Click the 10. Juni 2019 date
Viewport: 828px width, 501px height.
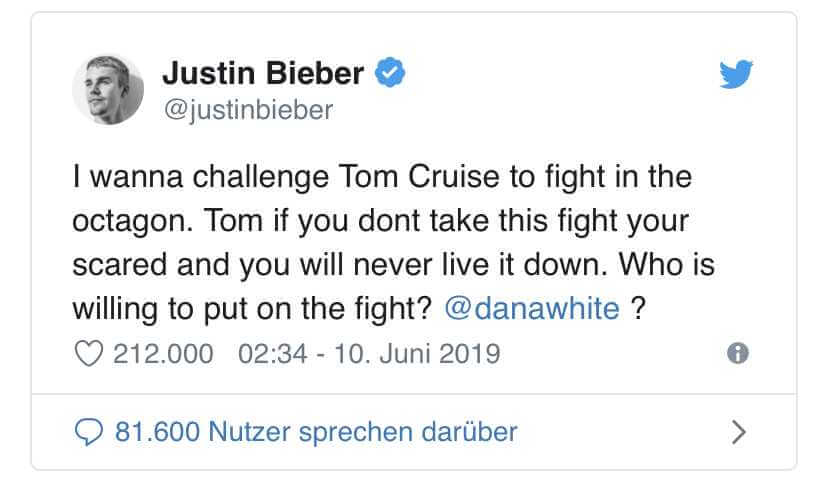pos(417,353)
